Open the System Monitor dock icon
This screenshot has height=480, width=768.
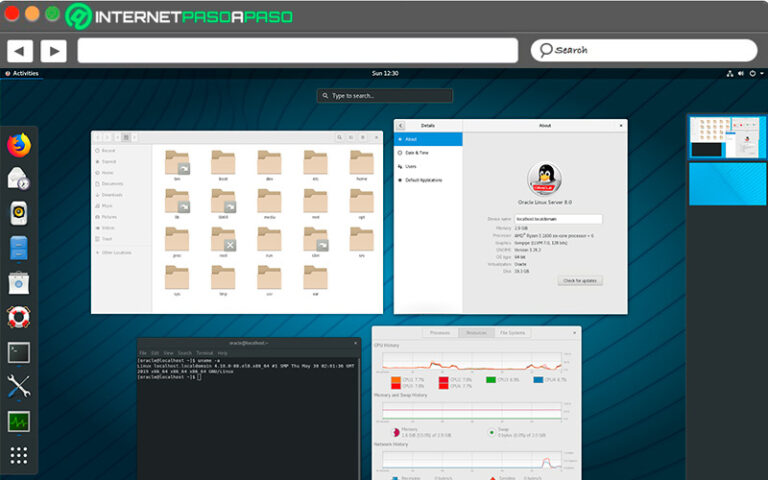pyautogui.click(x=19, y=421)
